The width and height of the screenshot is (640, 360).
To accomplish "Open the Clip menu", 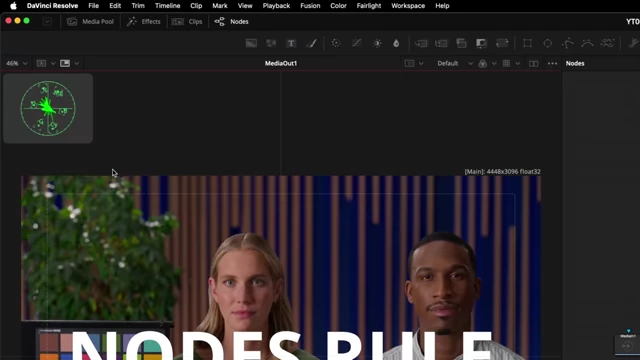I will click(x=196, y=6).
